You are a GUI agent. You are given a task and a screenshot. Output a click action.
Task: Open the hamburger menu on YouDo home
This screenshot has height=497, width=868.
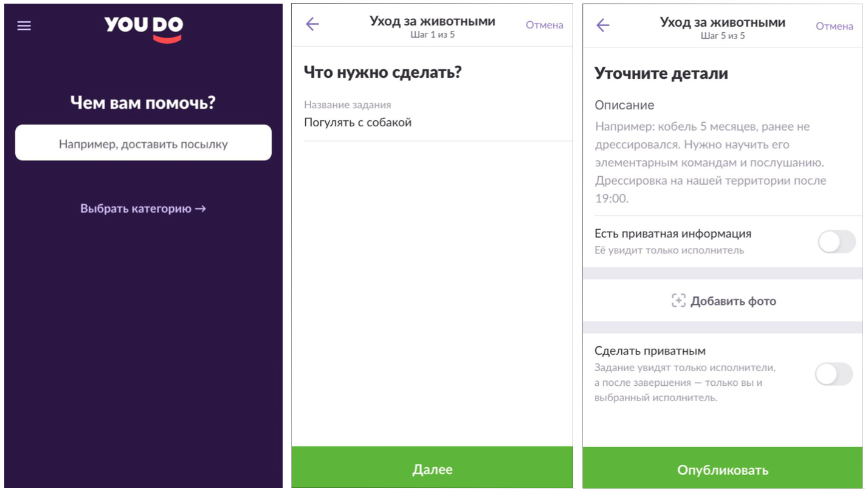click(x=24, y=26)
